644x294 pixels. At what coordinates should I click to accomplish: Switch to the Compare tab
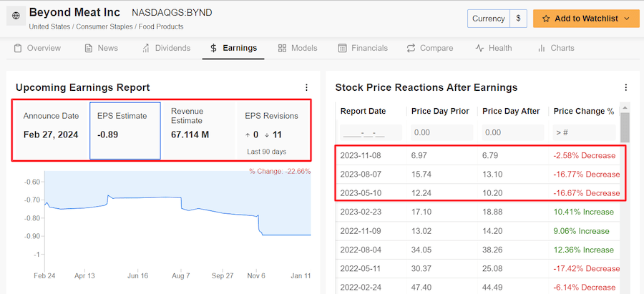click(430, 48)
